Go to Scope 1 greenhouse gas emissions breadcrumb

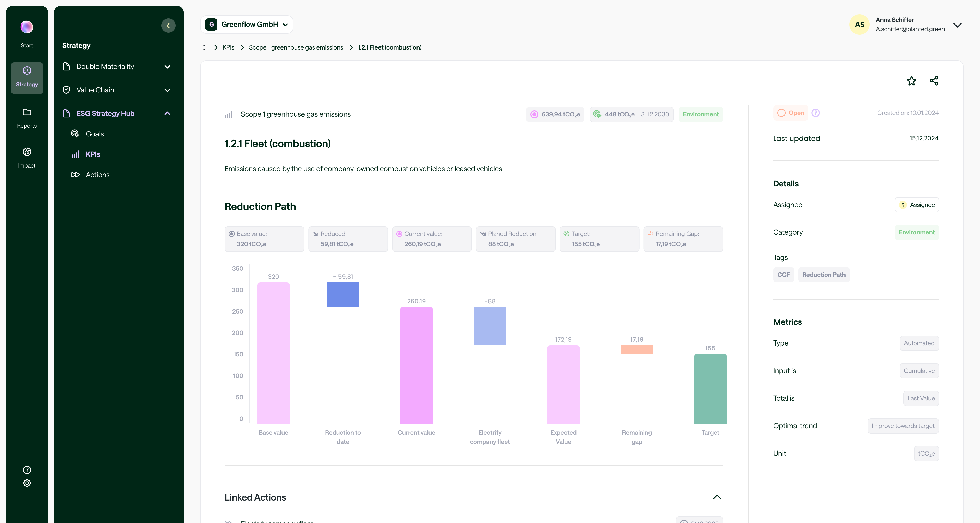click(296, 47)
